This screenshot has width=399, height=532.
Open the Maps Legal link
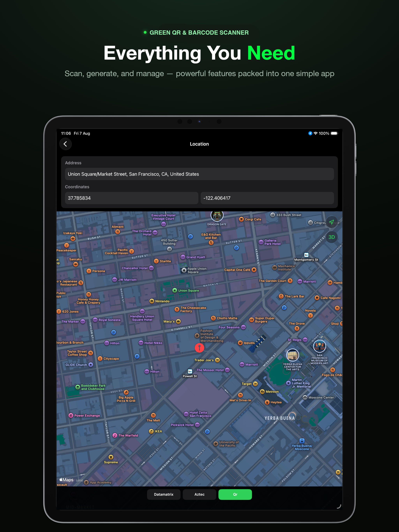coord(79,480)
